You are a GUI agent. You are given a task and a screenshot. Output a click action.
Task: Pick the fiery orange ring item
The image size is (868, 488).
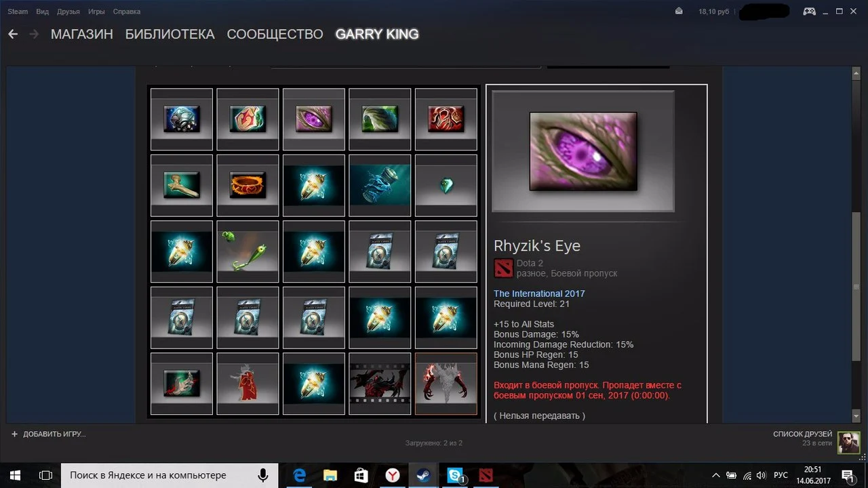[248, 185]
